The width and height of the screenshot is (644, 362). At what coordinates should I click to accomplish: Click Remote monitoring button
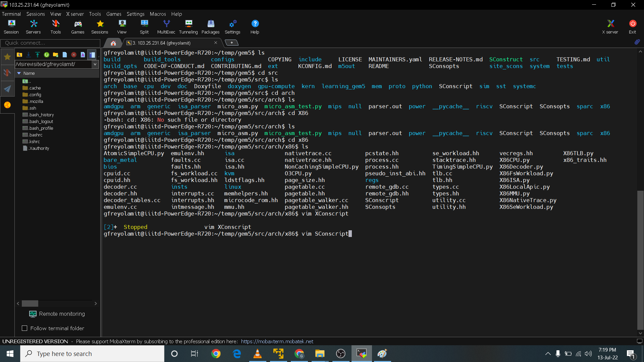click(x=57, y=314)
